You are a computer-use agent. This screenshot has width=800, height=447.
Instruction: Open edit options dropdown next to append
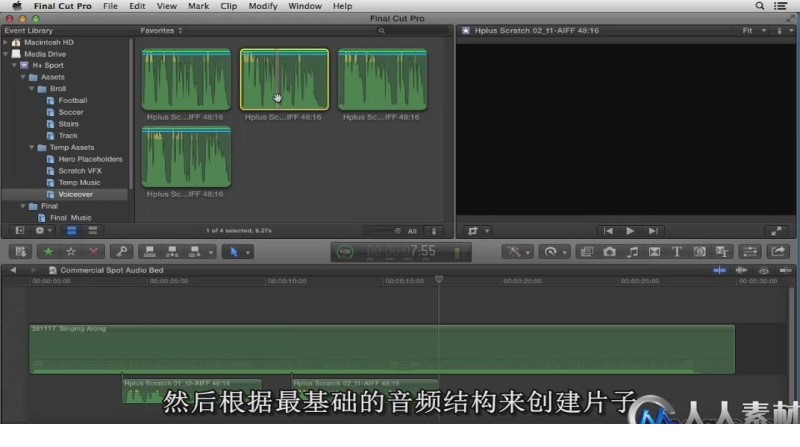click(210, 252)
